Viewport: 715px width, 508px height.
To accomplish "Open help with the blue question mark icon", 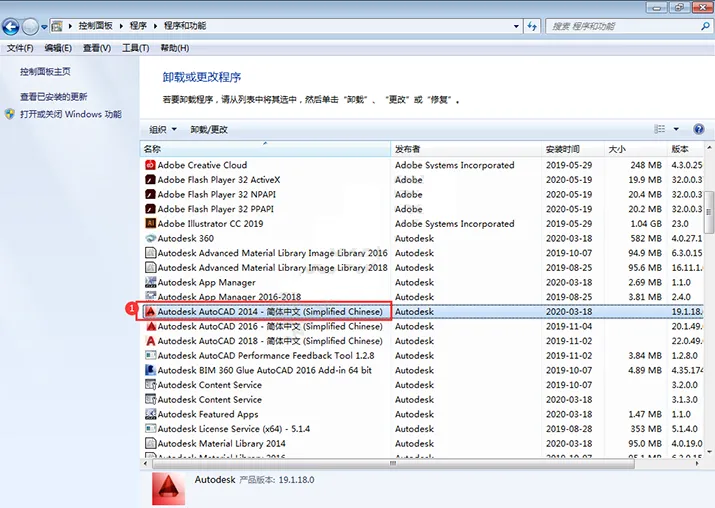I will coord(698,129).
